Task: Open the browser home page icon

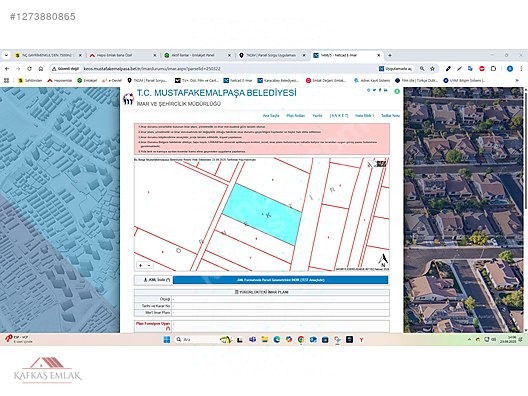Action: tap(41, 69)
